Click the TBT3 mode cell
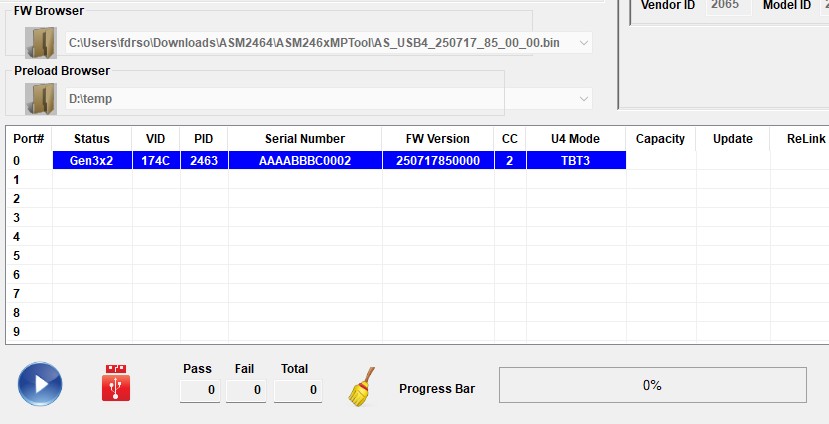 point(575,160)
